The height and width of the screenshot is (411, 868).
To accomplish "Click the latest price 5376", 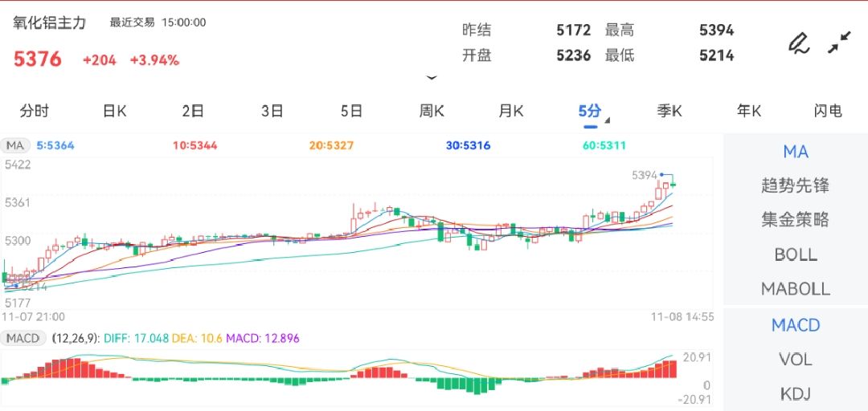I will click(x=38, y=59).
